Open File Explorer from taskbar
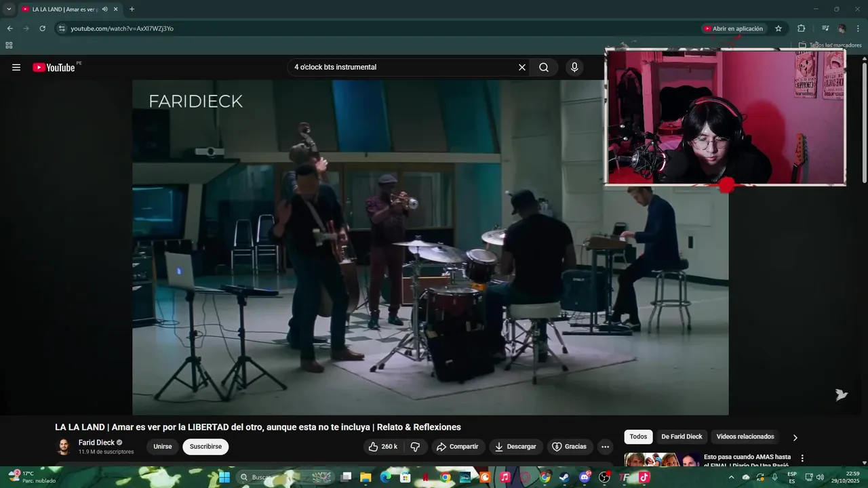This screenshot has width=868, height=488. [366, 477]
